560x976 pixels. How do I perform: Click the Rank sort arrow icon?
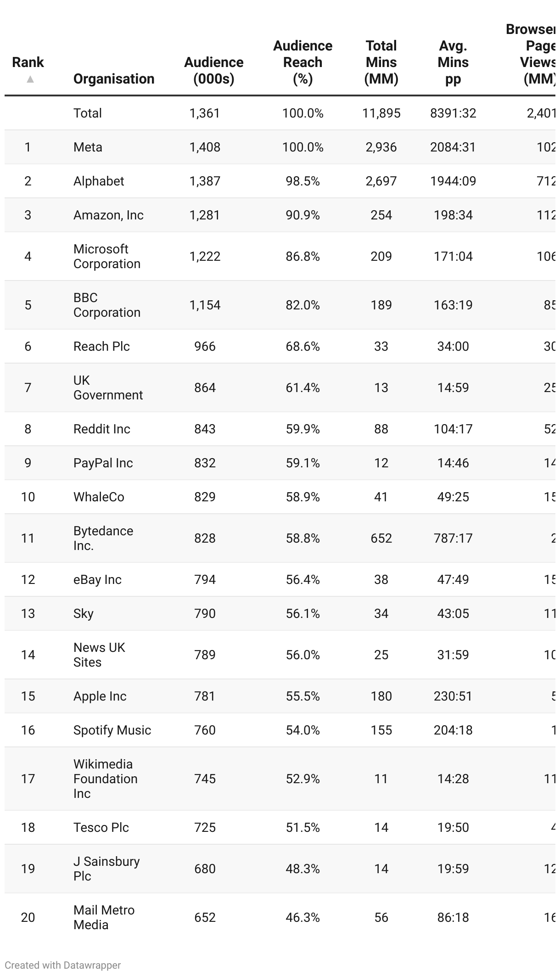[30, 79]
